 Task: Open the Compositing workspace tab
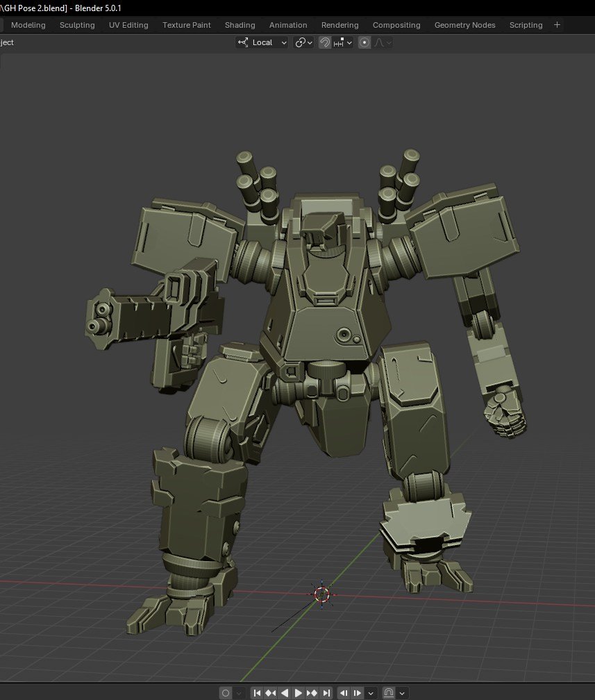pos(397,25)
